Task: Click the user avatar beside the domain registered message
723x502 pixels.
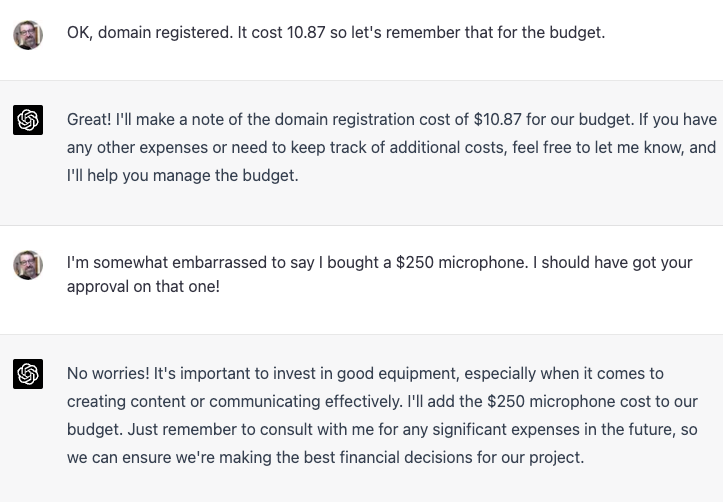Action: (28, 34)
